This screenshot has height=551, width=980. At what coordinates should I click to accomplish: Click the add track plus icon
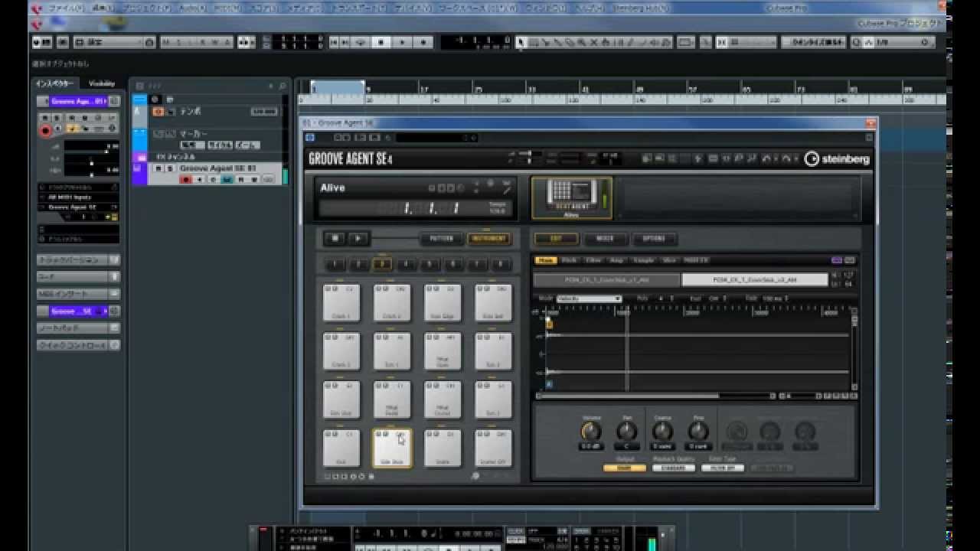click(x=271, y=86)
